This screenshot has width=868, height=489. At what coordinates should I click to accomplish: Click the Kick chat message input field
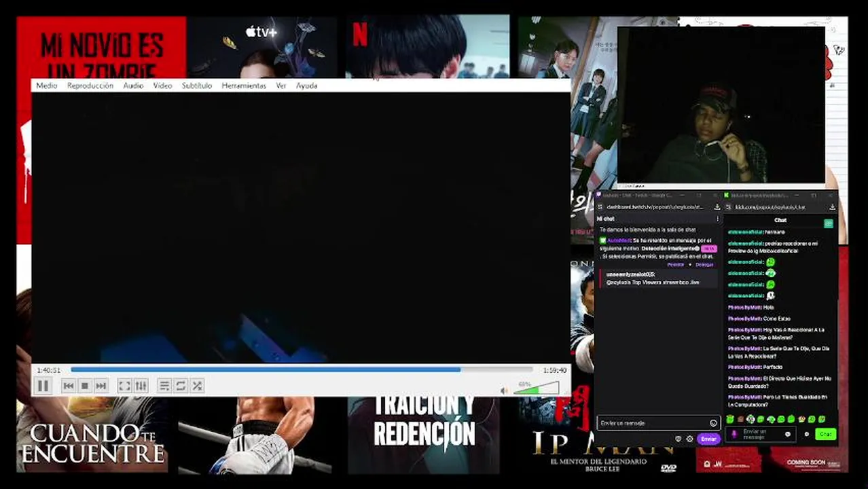(x=761, y=434)
